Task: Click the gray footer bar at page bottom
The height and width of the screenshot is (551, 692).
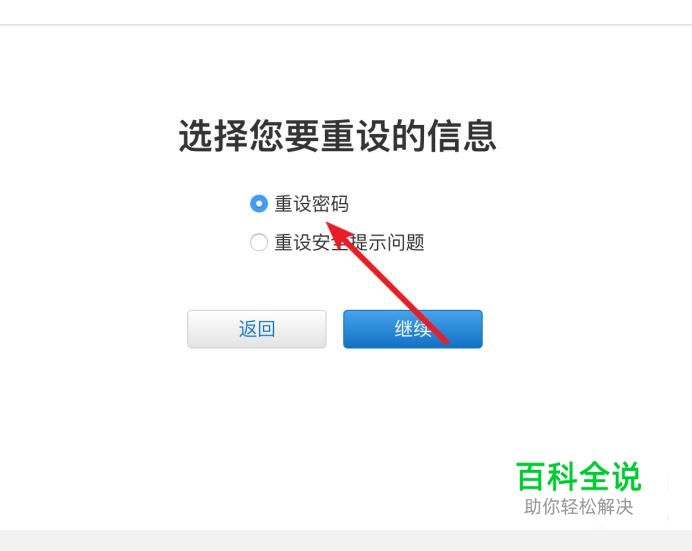Action: [346, 540]
